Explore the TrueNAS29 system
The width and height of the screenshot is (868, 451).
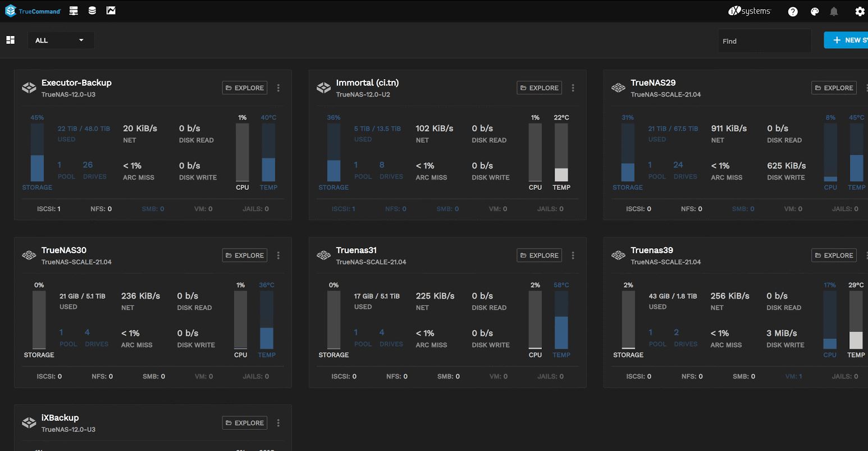pyautogui.click(x=834, y=88)
